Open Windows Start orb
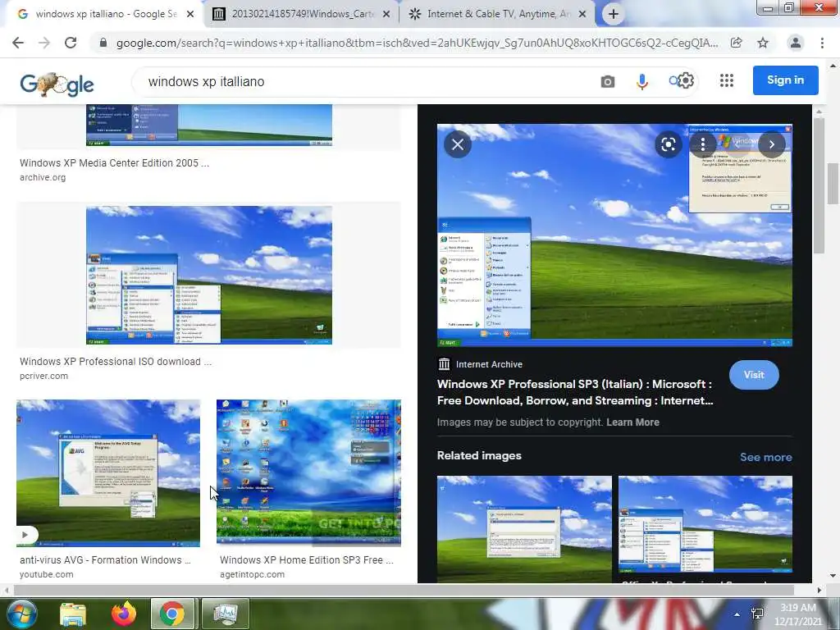Screen dimensions: 840x630 (21, 614)
